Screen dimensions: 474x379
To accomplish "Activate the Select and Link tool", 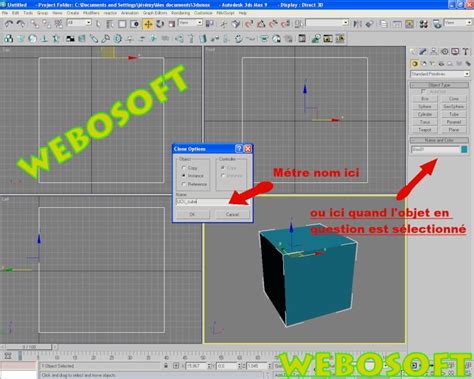I will click(x=34, y=24).
